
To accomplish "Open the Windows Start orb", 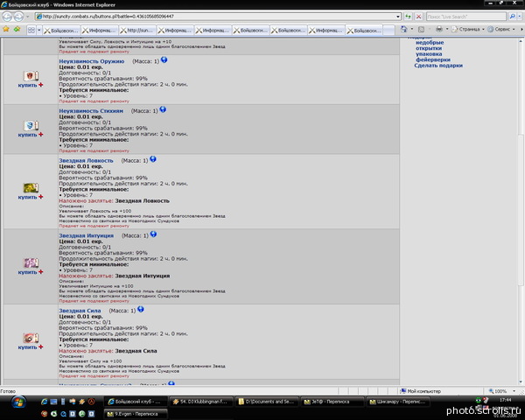I will (18, 402).
